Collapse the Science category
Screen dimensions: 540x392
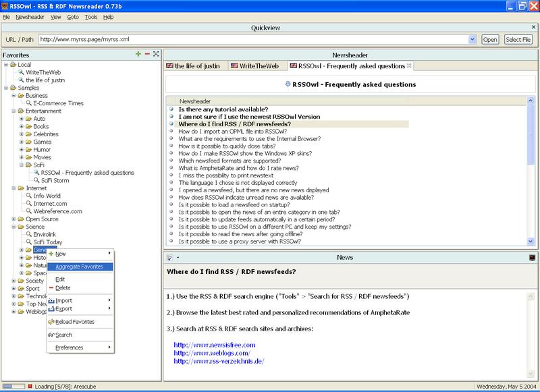click(13, 227)
